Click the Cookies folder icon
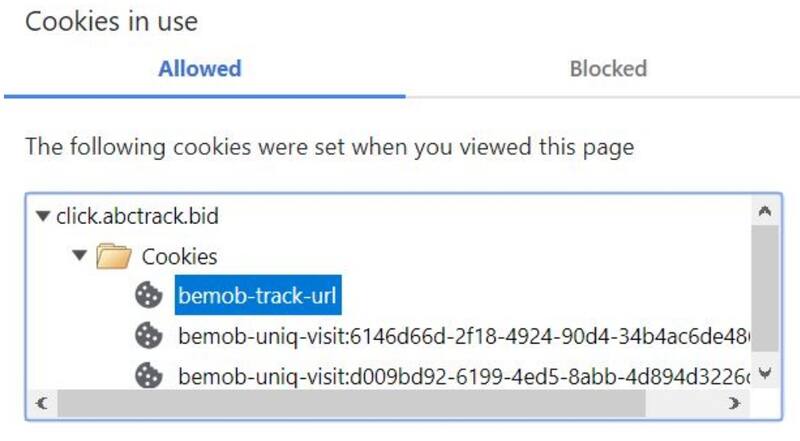 (x=114, y=257)
